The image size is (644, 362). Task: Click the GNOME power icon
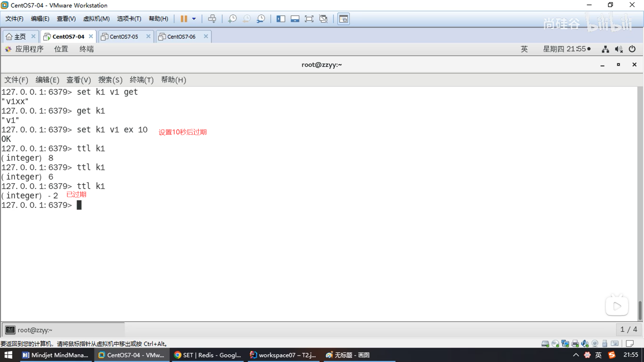pos(632,49)
